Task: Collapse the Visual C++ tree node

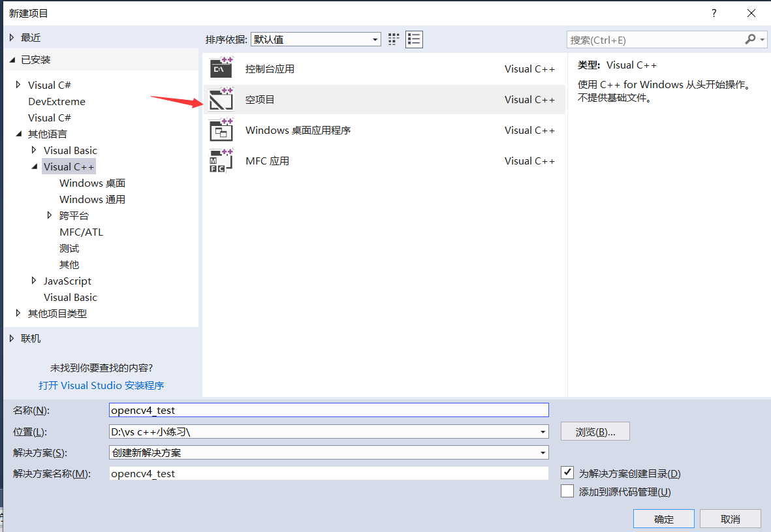Action: point(35,166)
